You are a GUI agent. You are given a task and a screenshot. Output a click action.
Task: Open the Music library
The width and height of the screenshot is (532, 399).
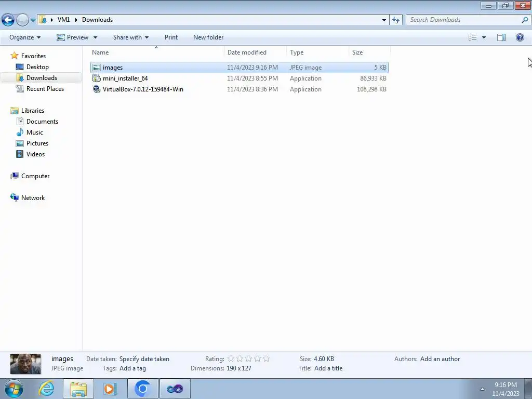click(35, 132)
